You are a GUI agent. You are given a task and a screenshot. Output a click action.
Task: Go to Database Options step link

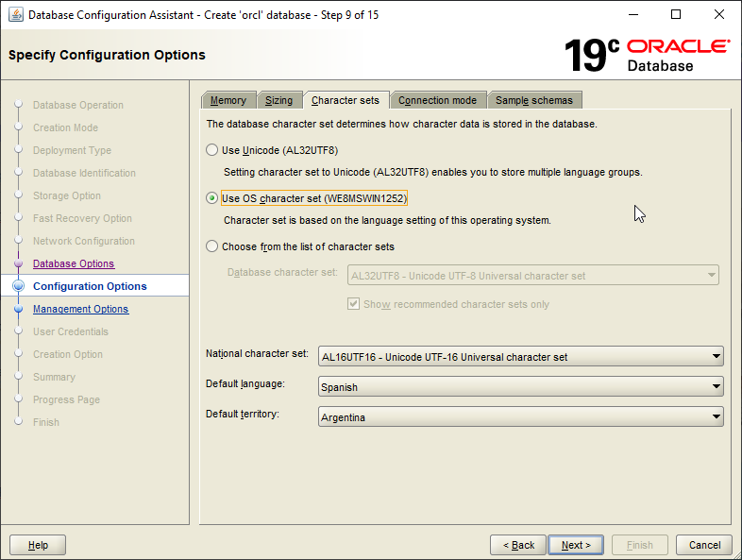[74, 263]
